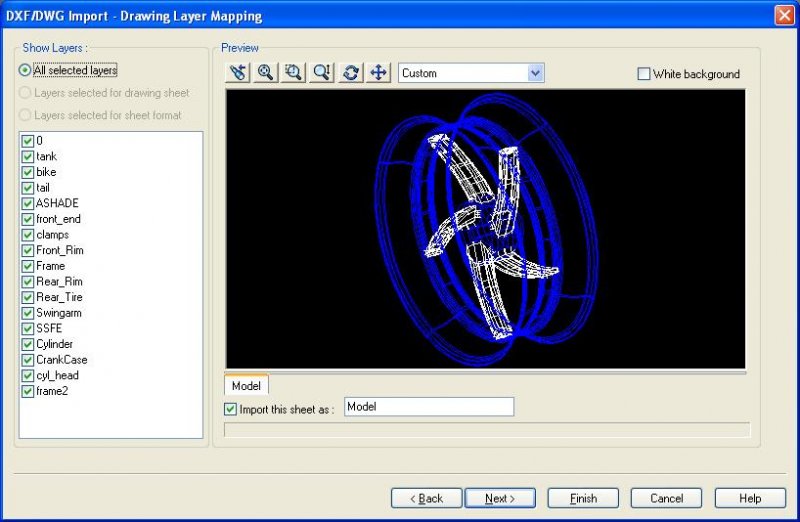Click the wheel drawing in the preview
800x522 pixels.
click(x=486, y=229)
